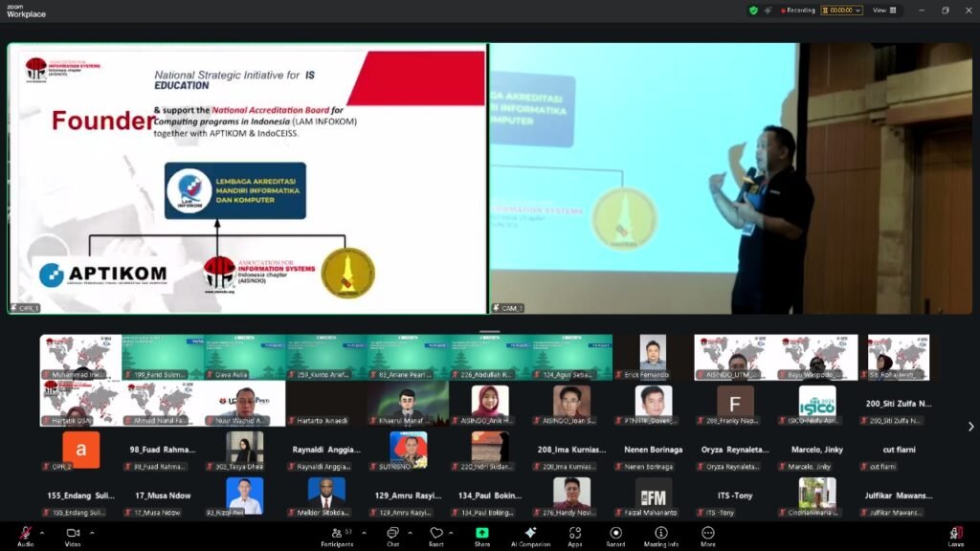Select the Marcelo, Jinky participant tile

pos(817,450)
